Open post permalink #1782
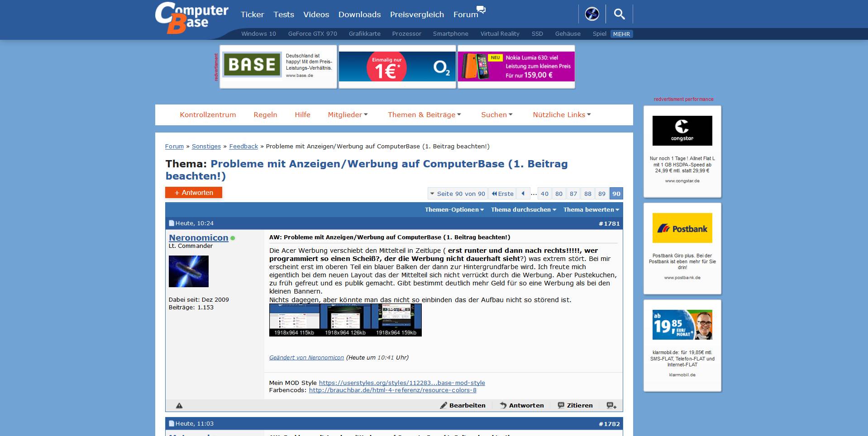This screenshot has height=436, width=868. (609, 424)
